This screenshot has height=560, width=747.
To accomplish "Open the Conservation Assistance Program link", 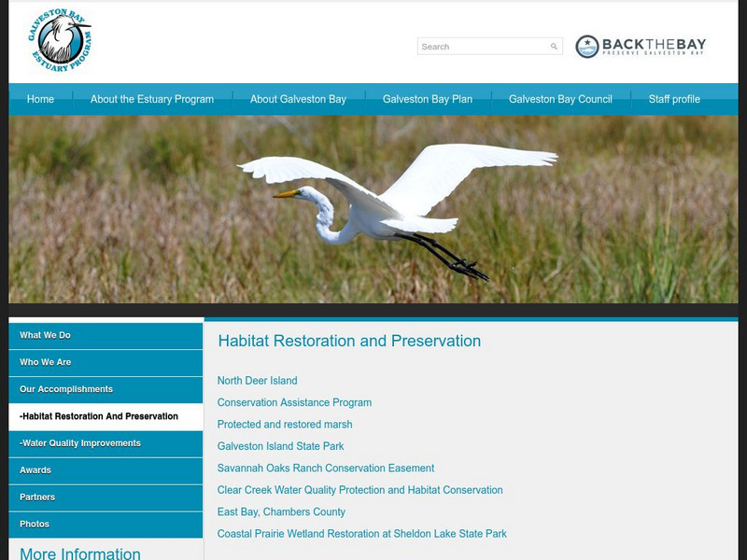I will [x=295, y=402].
